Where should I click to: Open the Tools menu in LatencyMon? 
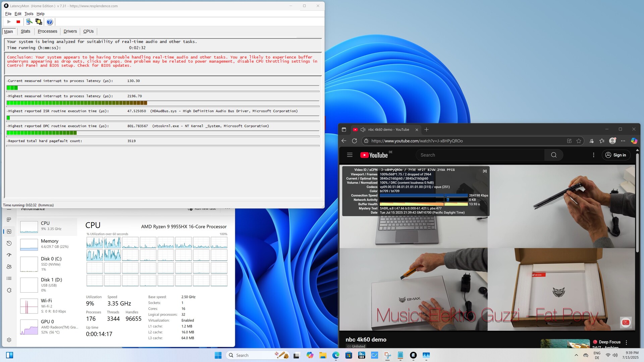tap(29, 14)
